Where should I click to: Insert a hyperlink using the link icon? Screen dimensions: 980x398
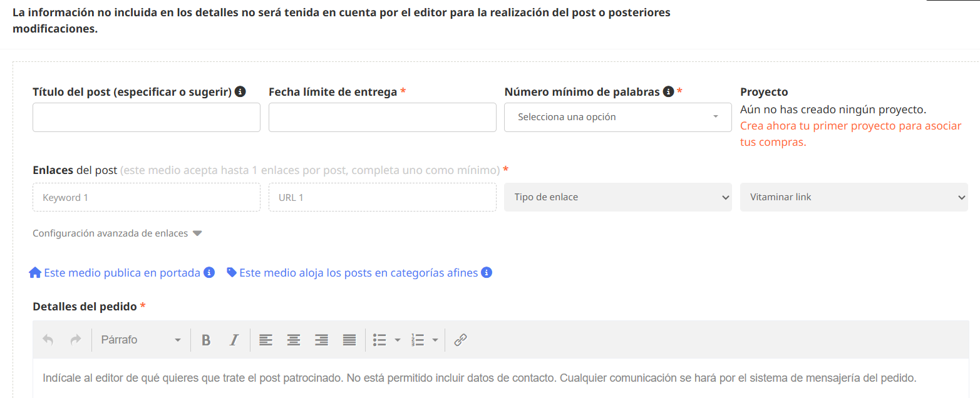coord(461,340)
